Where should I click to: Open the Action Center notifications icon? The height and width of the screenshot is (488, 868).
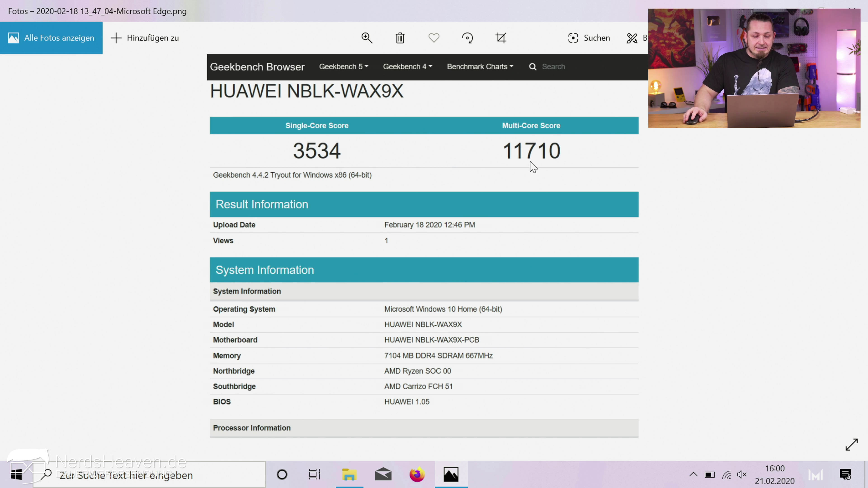845,474
